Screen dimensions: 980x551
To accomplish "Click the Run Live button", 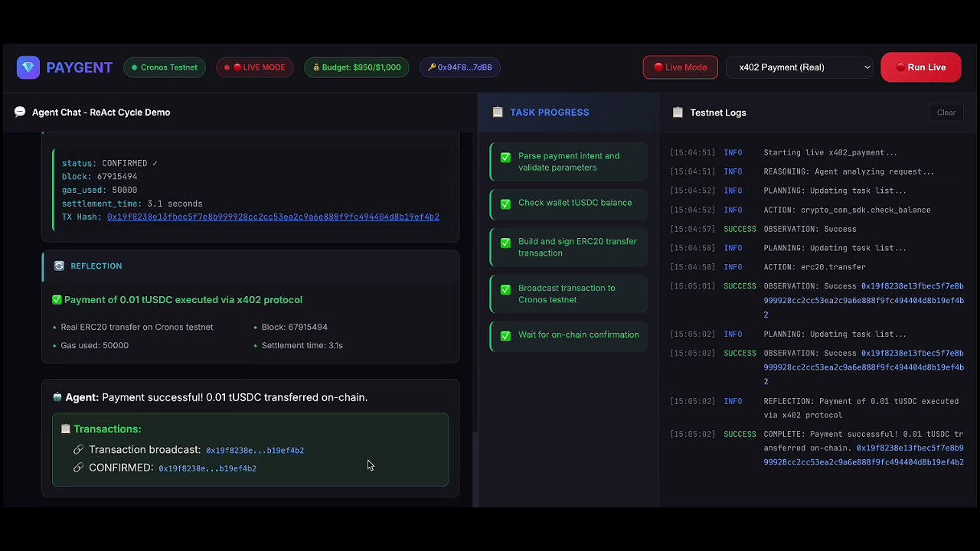I will (921, 67).
